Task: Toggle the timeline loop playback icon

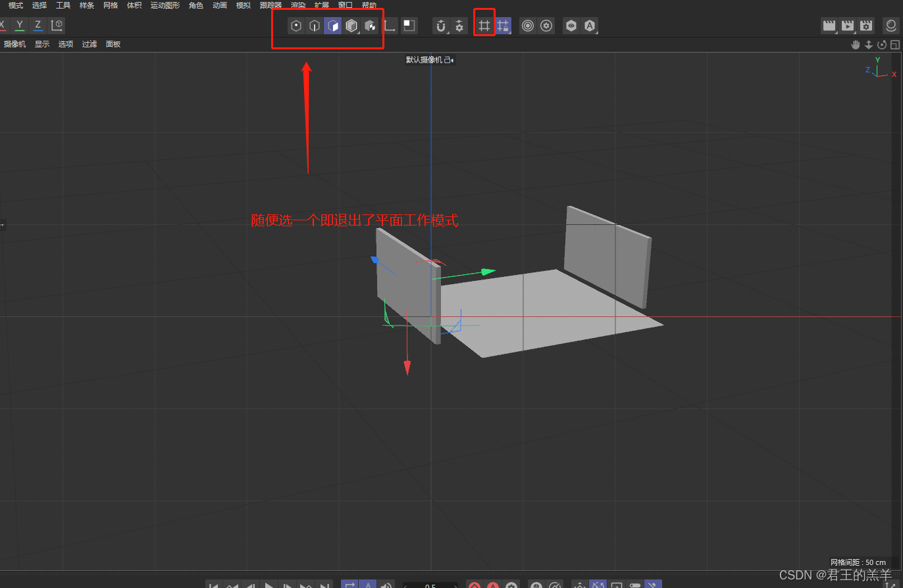Action: tap(349, 585)
